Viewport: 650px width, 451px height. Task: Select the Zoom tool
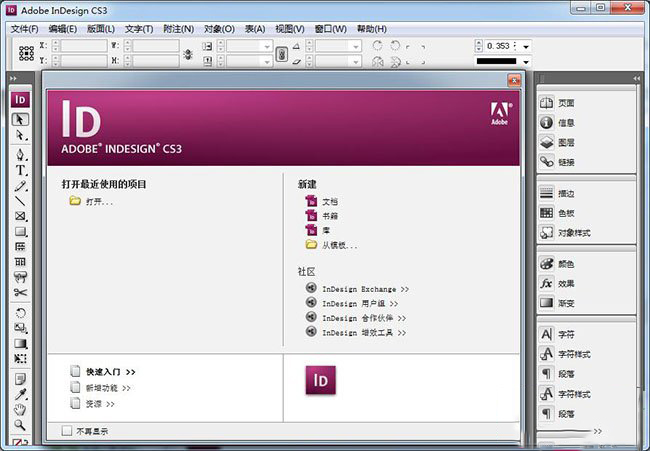pos(20,425)
